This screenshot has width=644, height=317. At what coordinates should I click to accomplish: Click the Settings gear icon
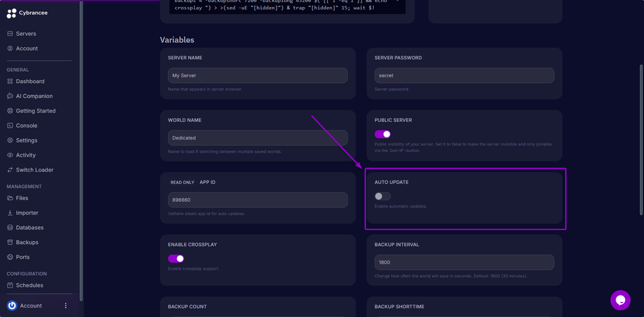tap(10, 140)
